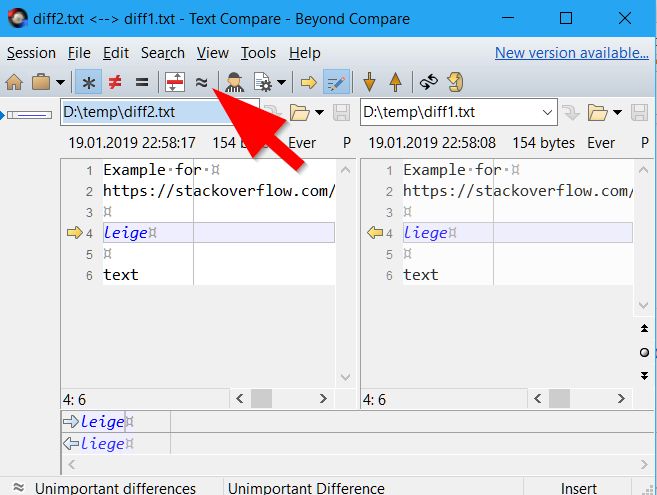
Task: Open the Sessions briefcase icon
Action: tap(41, 82)
